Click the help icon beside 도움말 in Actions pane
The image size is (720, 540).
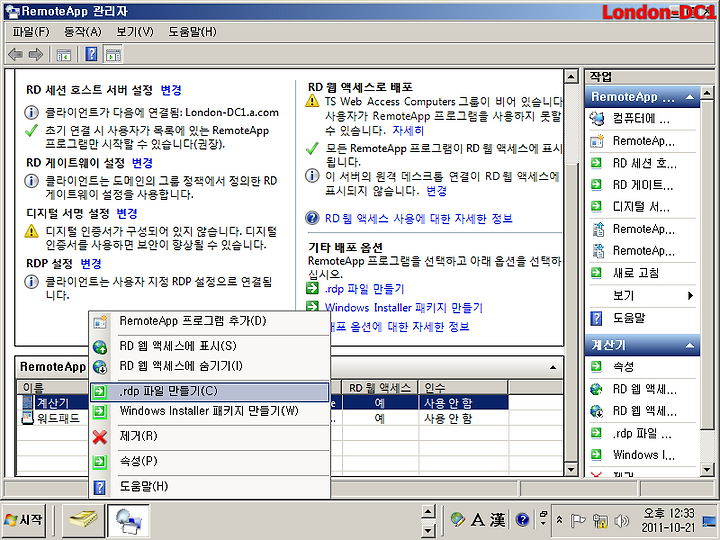(x=596, y=318)
